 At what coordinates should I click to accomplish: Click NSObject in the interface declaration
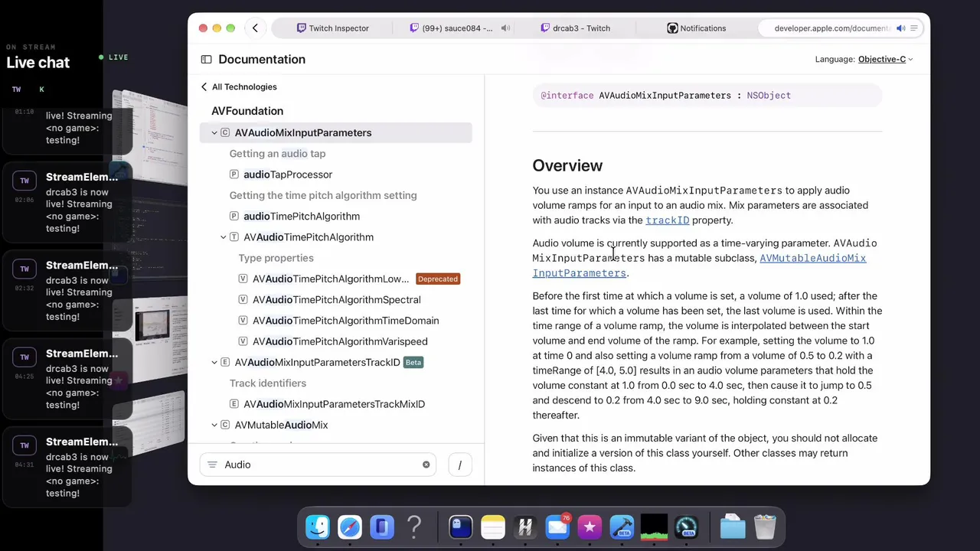[x=769, y=96]
